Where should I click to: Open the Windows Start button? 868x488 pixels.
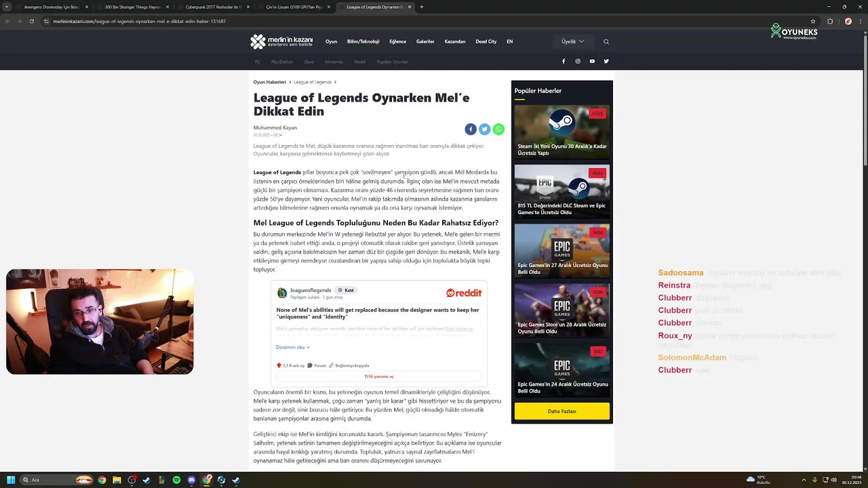(11, 480)
